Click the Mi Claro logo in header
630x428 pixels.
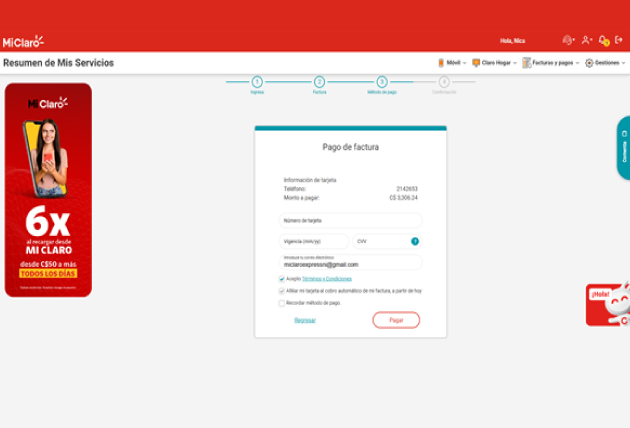23,41
